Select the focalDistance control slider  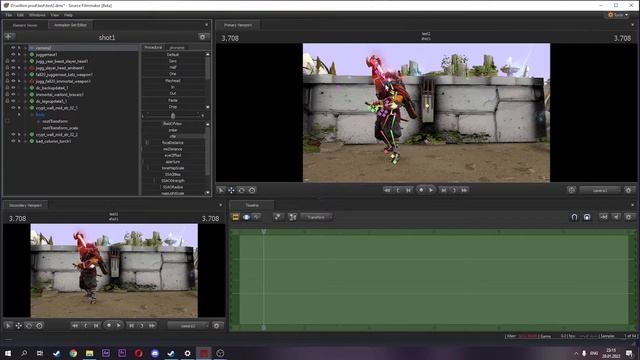tap(173, 142)
